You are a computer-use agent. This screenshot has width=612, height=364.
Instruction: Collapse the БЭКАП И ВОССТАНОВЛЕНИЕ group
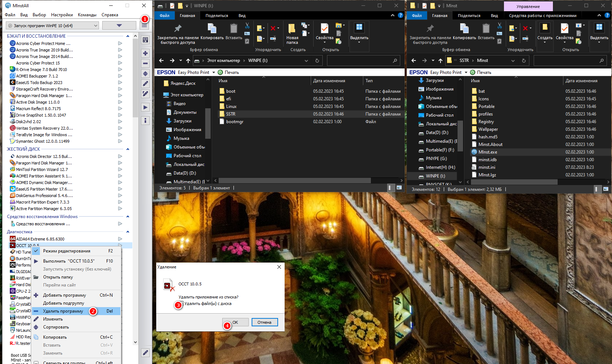pos(128,36)
